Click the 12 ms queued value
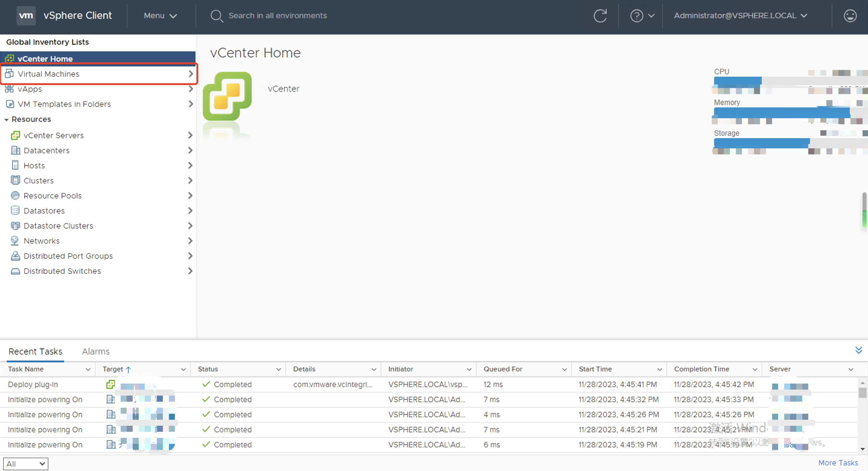 tap(493, 384)
